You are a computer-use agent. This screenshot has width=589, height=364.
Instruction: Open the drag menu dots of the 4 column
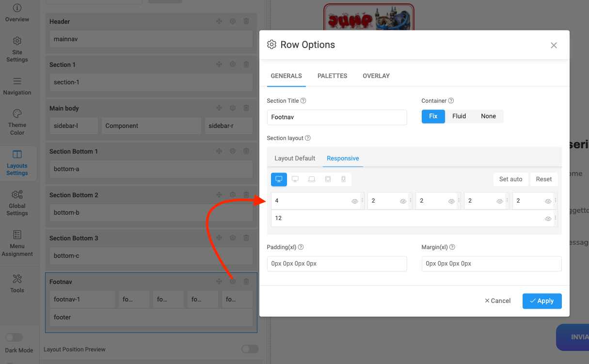click(x=362, y=201)
